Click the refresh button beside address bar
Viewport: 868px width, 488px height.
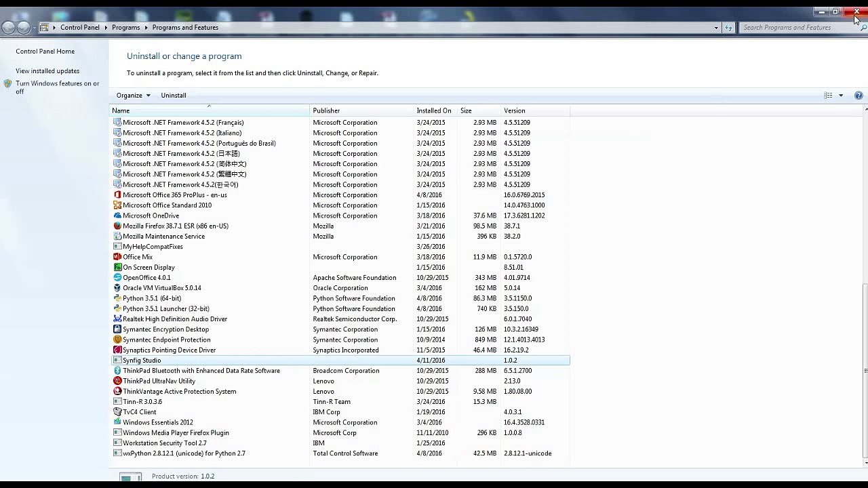point(729,28)
